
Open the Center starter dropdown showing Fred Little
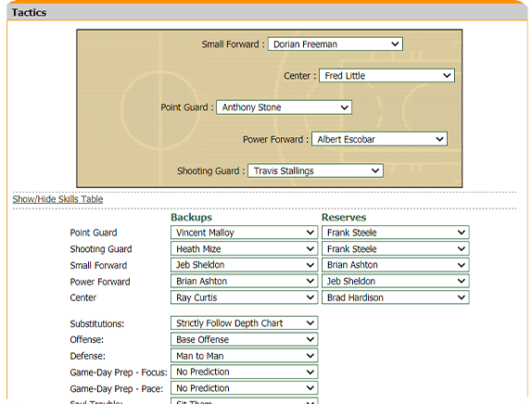(386, 76)
